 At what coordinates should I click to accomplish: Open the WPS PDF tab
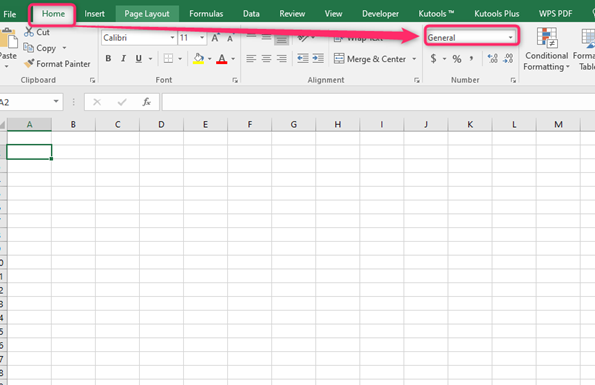pos(556,14)
